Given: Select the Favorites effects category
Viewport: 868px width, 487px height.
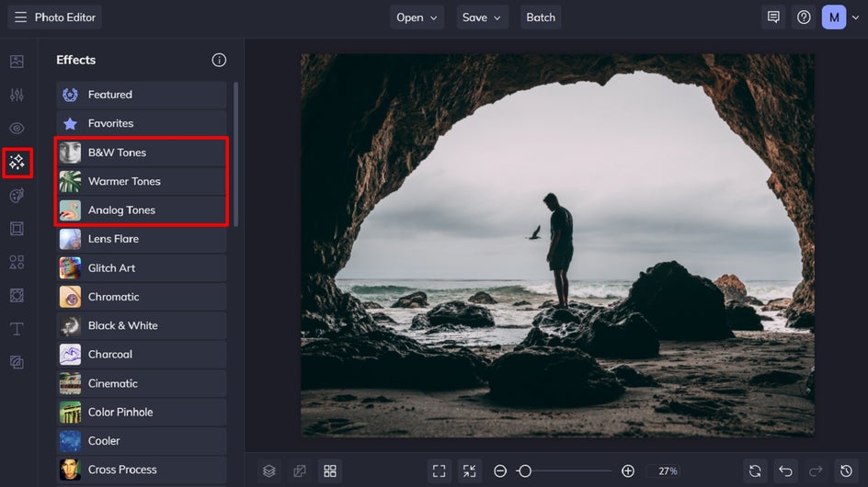Looking at the screenshot, I should pyautogui.click(x=142, y=123).
